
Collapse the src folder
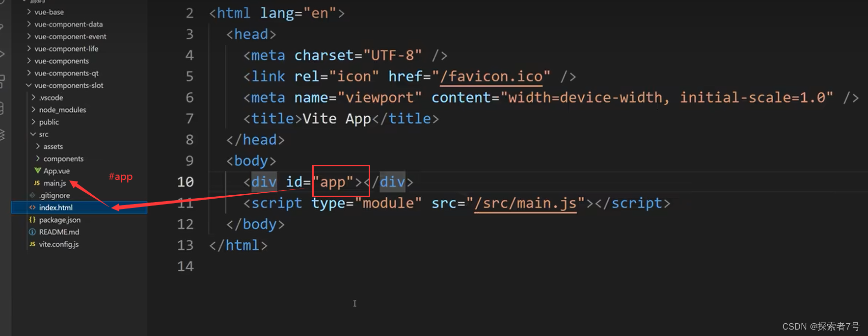pos(44,134)
